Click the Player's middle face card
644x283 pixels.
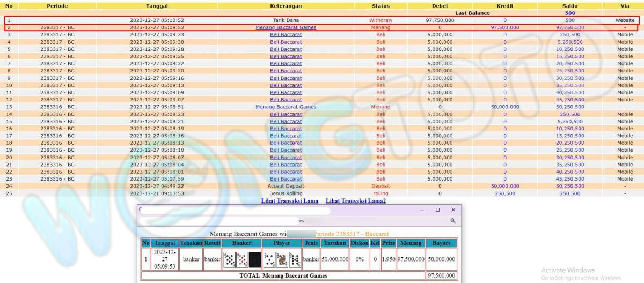click(x=282, y=259)
